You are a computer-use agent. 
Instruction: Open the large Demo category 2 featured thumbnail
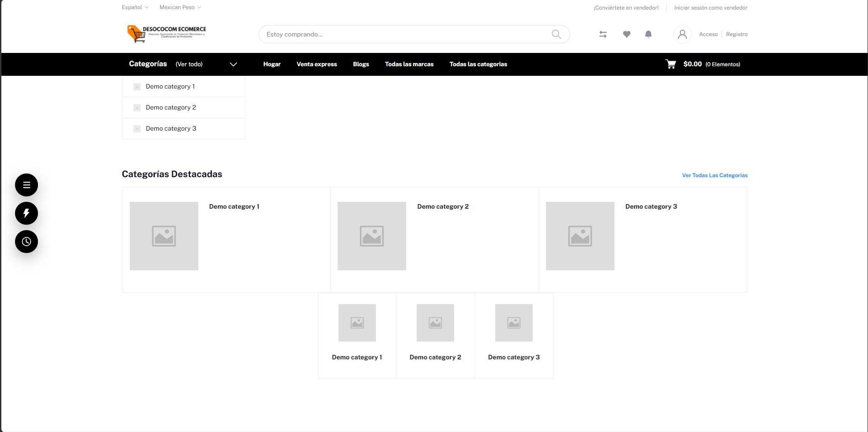[372, 236]
